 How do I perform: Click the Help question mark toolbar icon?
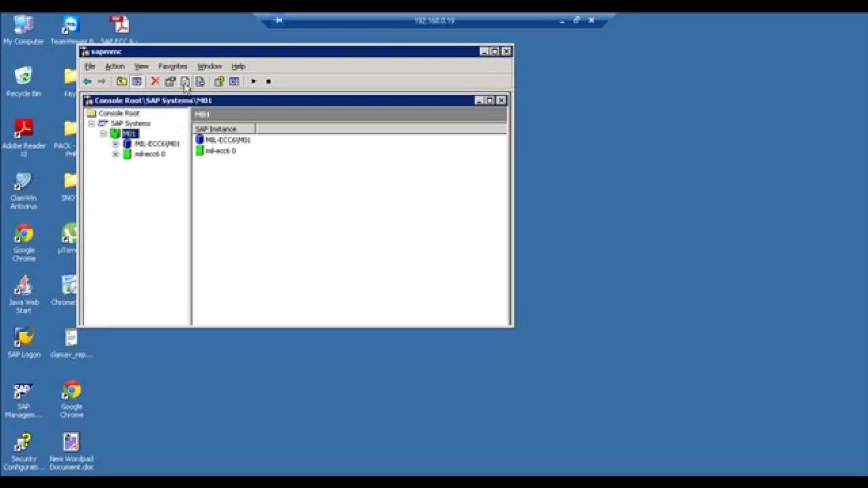(x=219, y=81)
